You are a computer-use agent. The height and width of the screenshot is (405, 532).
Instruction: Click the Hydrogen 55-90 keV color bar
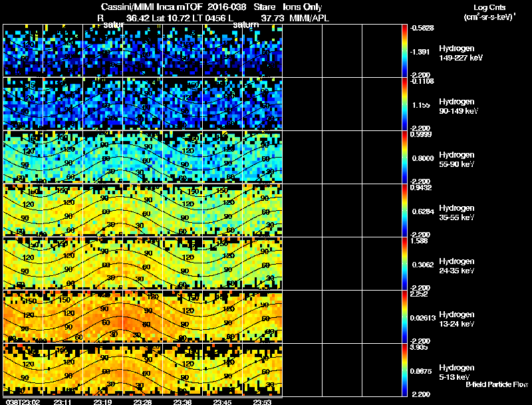tap(404, 157)
